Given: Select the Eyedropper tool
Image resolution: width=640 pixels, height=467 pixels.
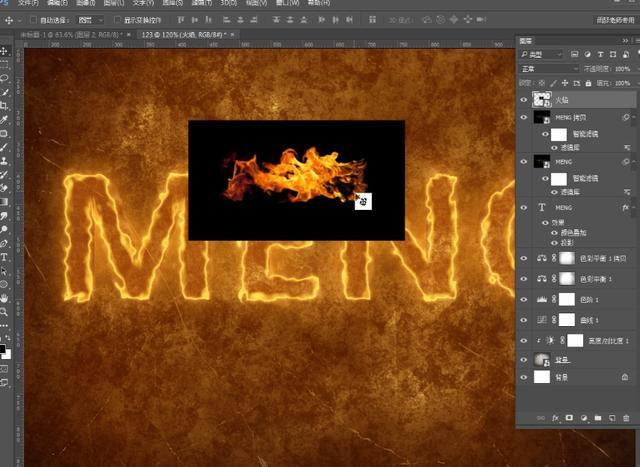Looking at the screenshot, I should [4, 120].
